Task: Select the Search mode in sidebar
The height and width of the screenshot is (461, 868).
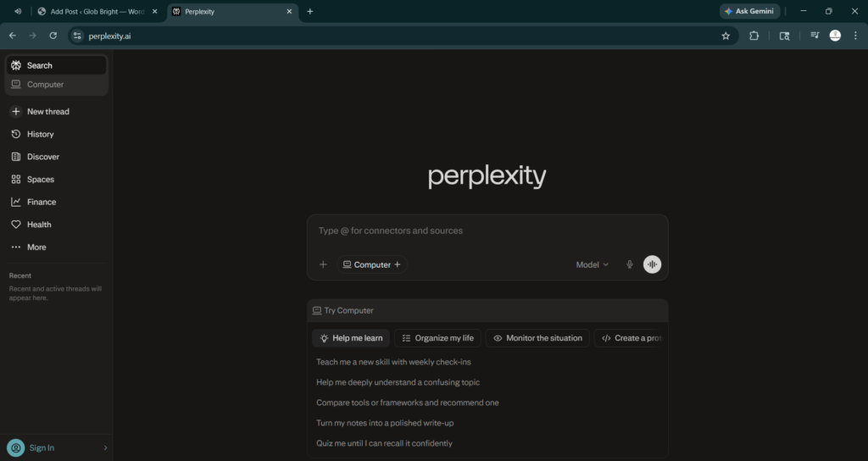Action: 39,65
